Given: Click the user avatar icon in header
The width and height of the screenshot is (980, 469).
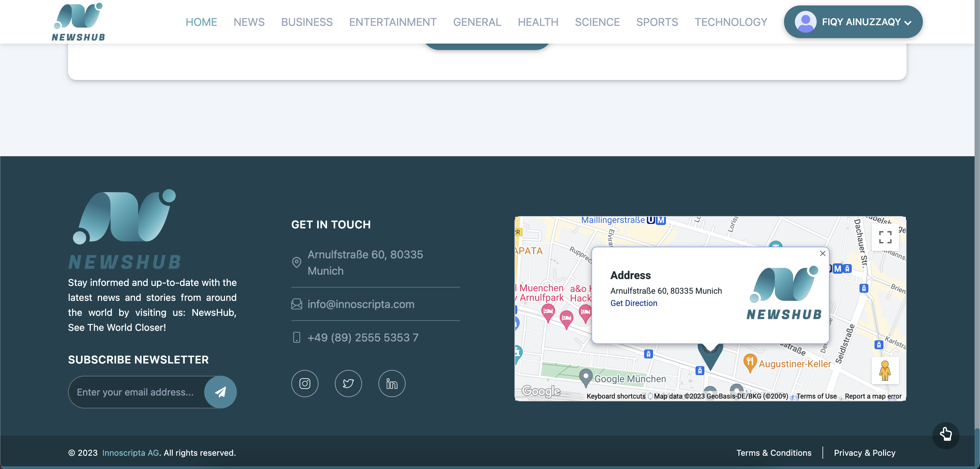Looking at the screenshot, I should coord(805,22).
